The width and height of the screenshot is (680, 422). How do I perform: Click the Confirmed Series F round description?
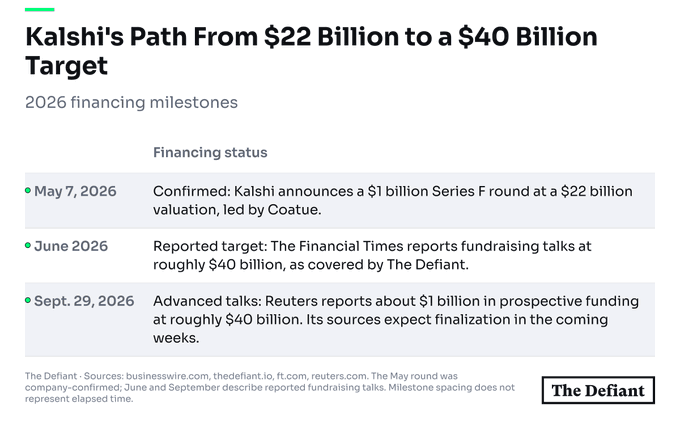click(x=392, y=200)
